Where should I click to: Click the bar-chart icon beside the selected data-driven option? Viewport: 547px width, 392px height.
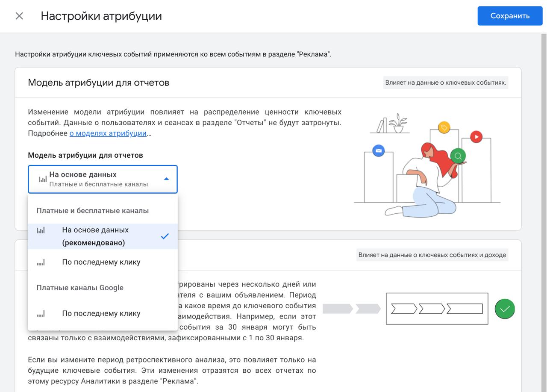(x=41, y=230)
